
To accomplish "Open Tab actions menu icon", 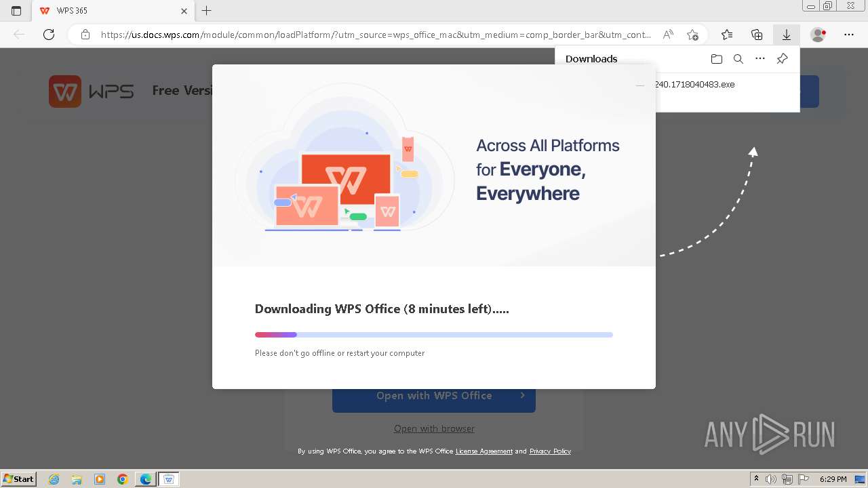I will point(16,11).
